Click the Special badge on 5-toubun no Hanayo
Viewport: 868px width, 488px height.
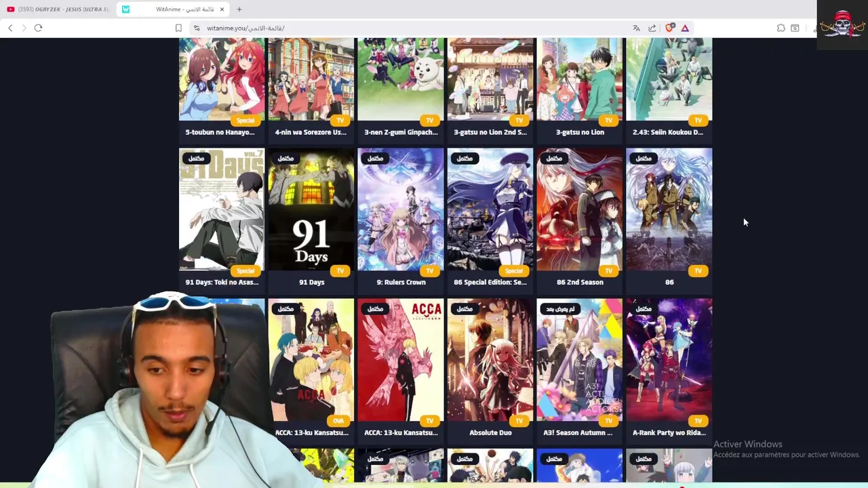(x=245, y=121)
